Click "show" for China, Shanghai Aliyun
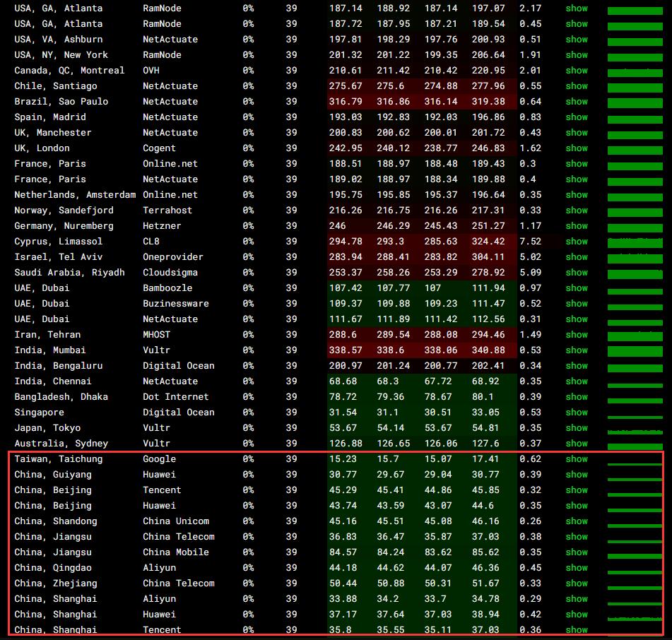 [x=577, y=598]
